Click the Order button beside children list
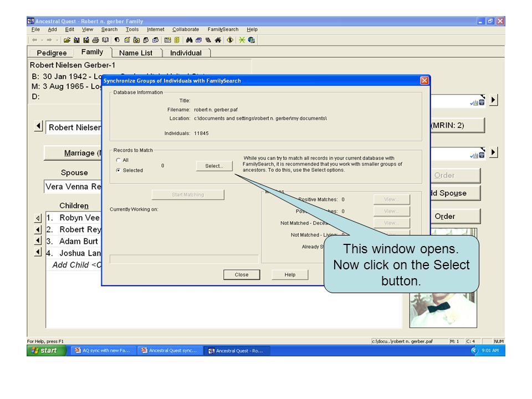532x399 pixels. (x=456, y=216)
